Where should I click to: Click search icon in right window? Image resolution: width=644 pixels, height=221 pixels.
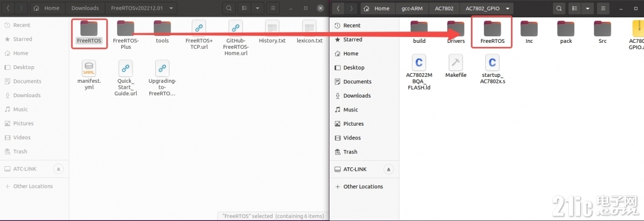tap(559, 8)
